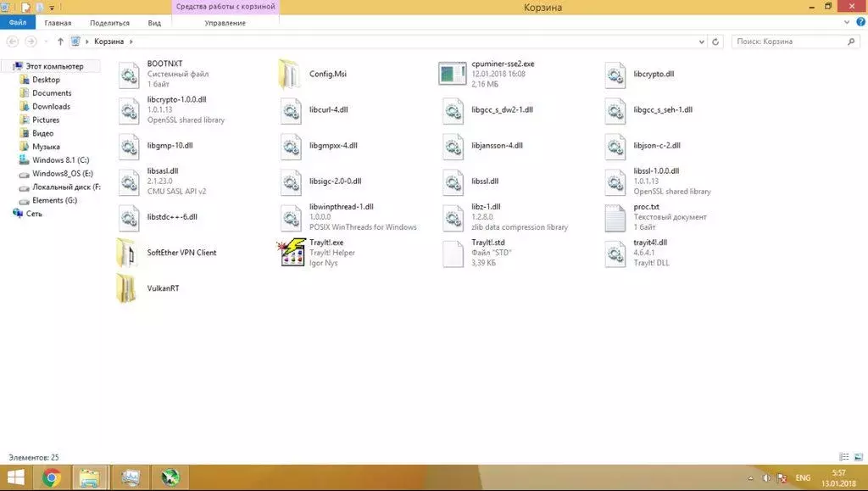Click the Поиск: Корзина search field
This screenshot has height=491, width=868.
795,42
